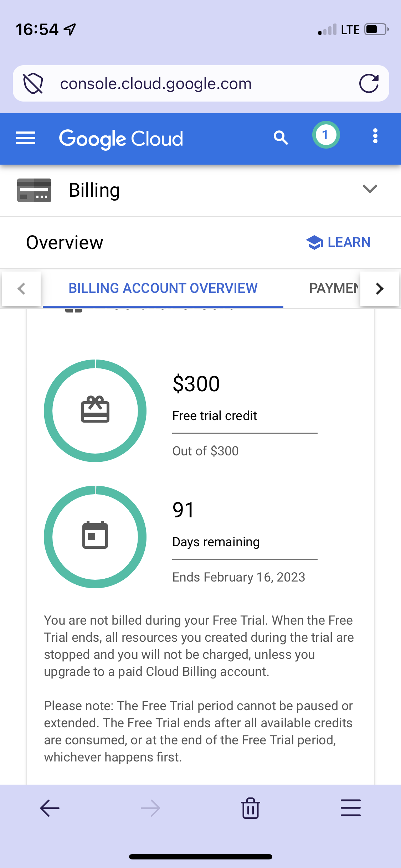Tap the Billing credit card icon
Viewport: 401px width, 868px height.
coord(34,190)
